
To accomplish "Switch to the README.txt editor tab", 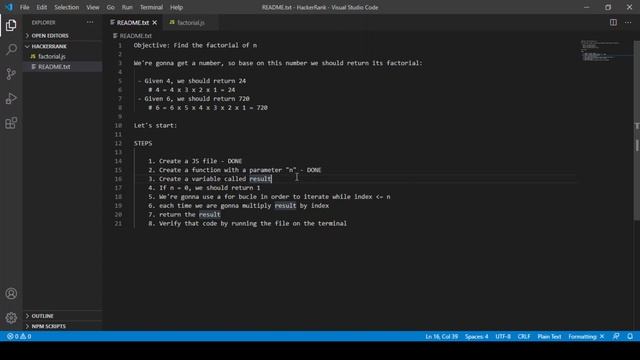I will pos(133,22).
